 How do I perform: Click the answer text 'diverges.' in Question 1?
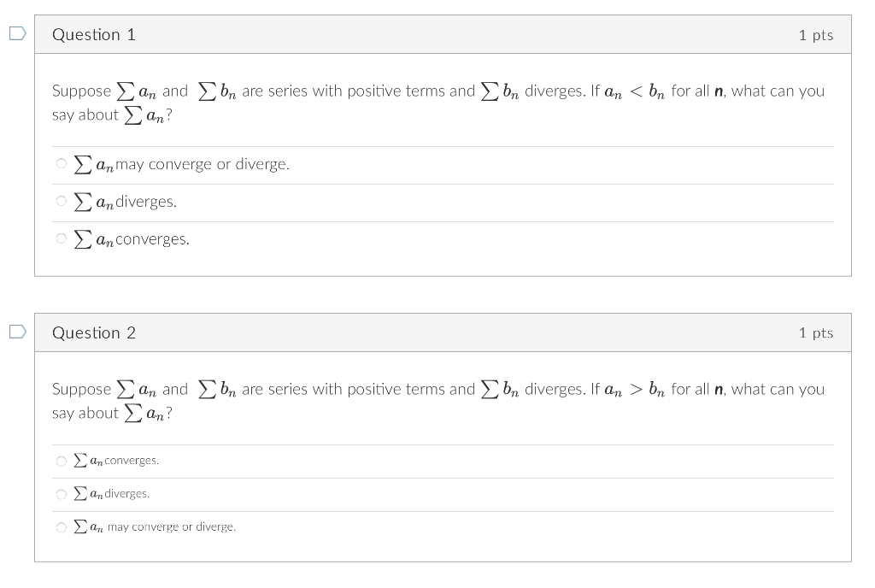(146, 202)
